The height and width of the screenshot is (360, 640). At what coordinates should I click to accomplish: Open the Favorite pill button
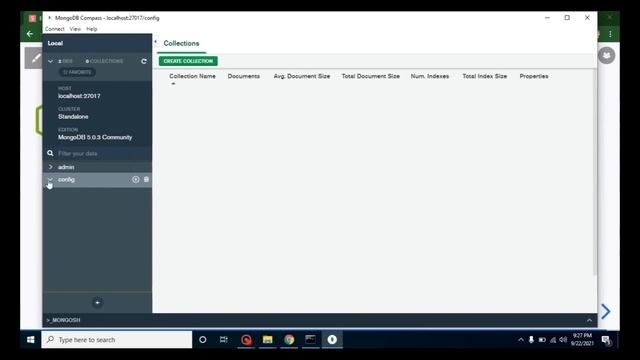[x=77, y=72]
